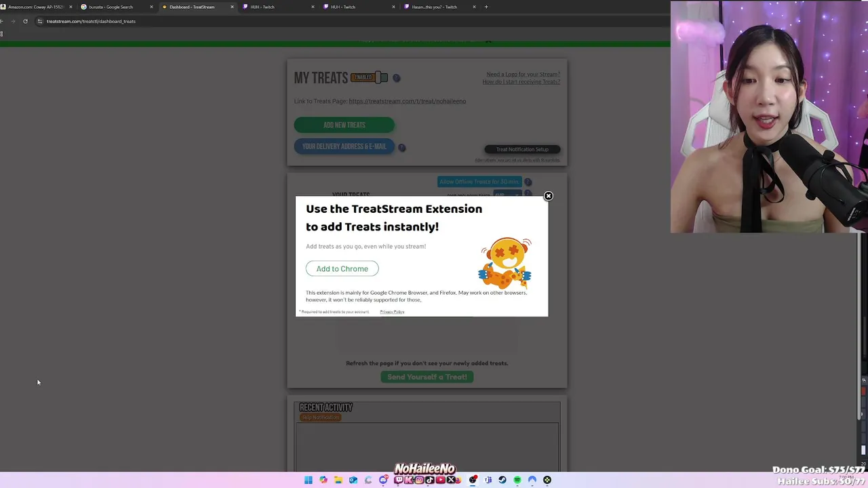Screen dimensions: 868x488
Task: Open a new browser tab
Action: pyautogui.click(x=486, y=7)
